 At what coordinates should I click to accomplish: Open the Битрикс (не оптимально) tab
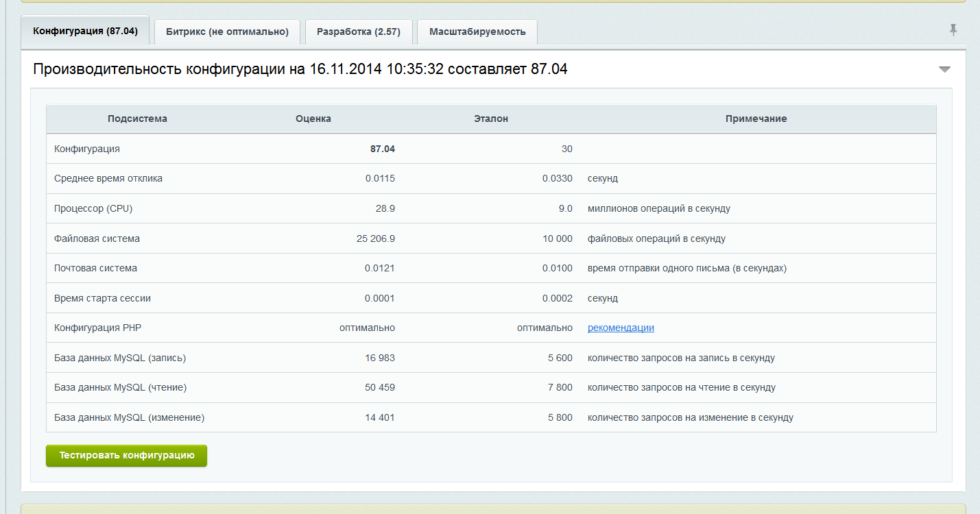point(228,32)
